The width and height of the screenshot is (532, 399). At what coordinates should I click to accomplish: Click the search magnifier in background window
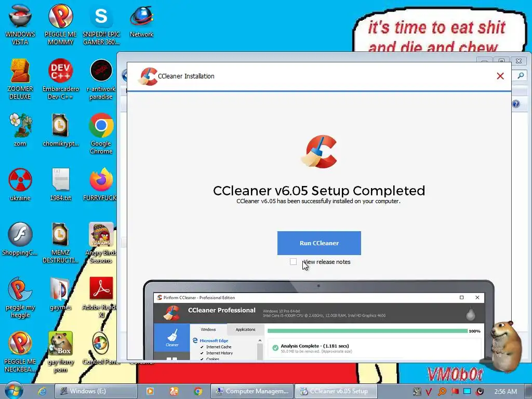tap(521, 75)
